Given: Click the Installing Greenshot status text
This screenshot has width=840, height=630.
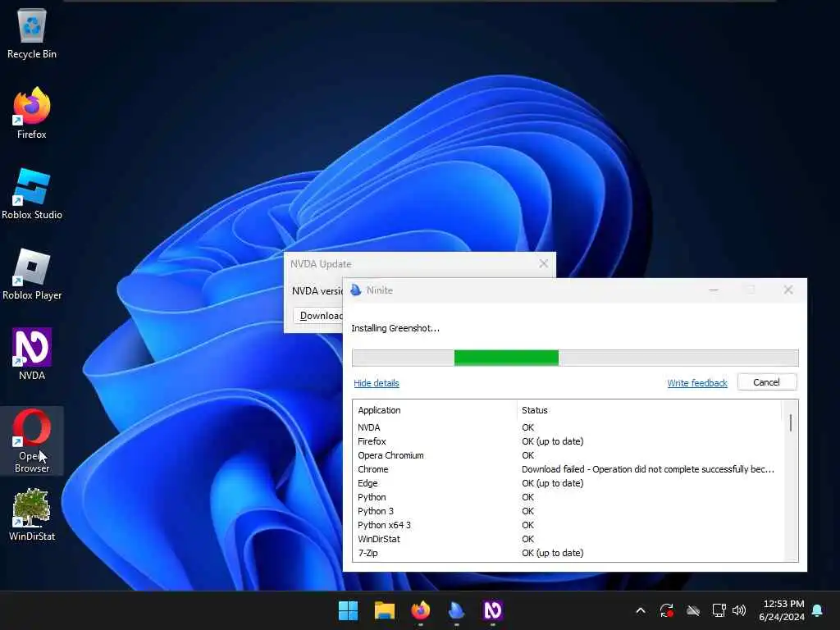Looking at the screenshot, I should click(x=395, y=328).
